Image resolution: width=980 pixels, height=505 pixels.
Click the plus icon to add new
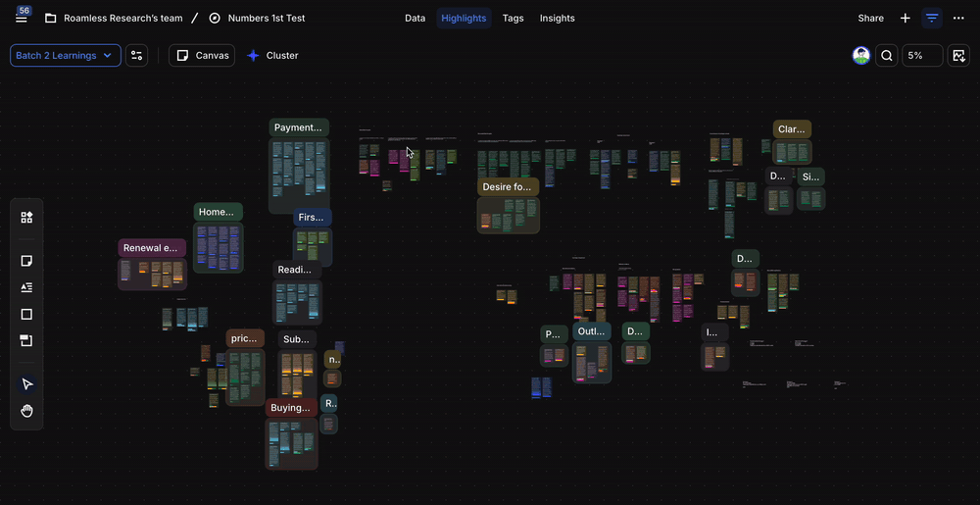(x=905, y=18)
